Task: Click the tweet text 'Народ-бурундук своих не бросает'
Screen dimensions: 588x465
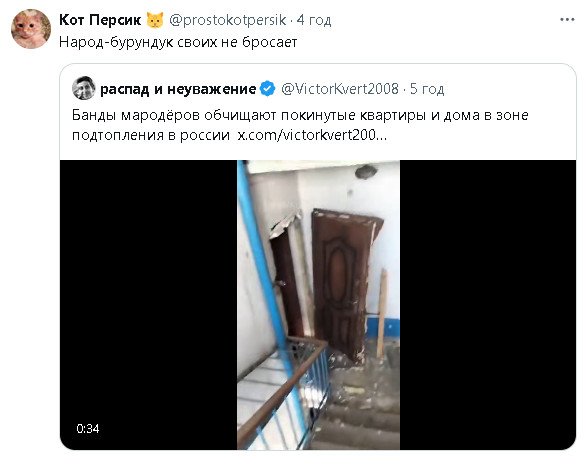Action: (178, 42)
